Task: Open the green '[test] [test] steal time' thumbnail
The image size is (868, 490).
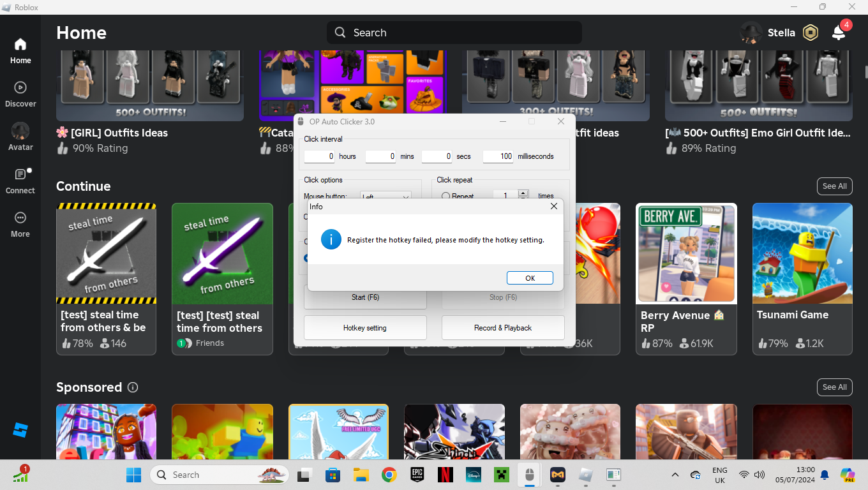Action: (222, 253)
